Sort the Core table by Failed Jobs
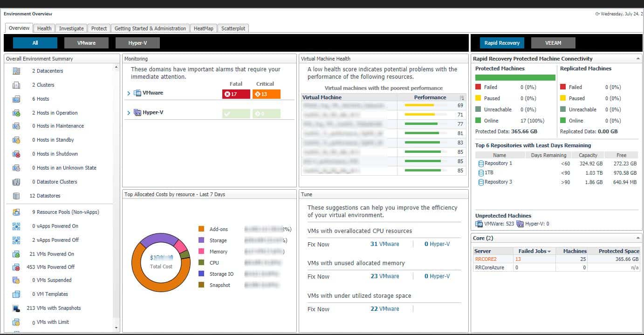Image resolution: width=644 pixels, height=335 pixels. pos(534,251)
